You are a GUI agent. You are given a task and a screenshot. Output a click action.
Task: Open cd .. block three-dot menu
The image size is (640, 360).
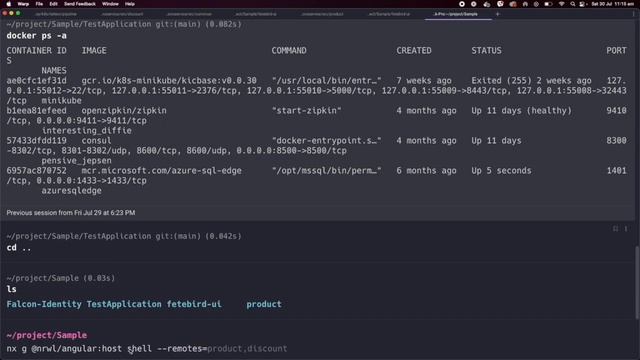pos(626,229)
